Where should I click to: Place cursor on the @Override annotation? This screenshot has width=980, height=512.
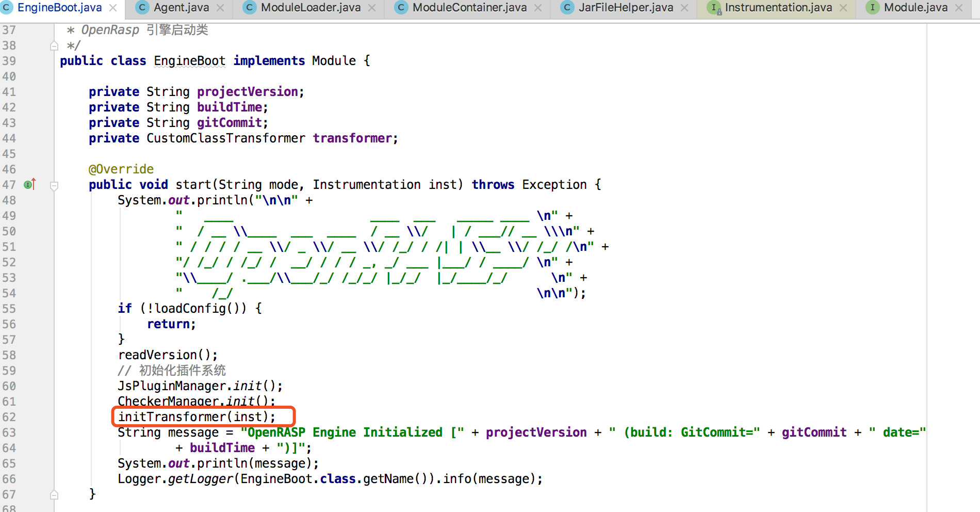121,169
